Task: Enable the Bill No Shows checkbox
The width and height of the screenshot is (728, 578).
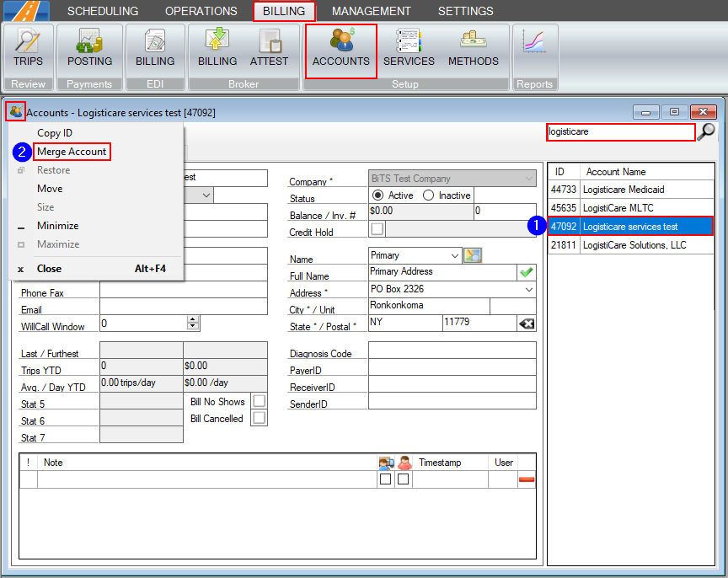Action: coord(260,401)
